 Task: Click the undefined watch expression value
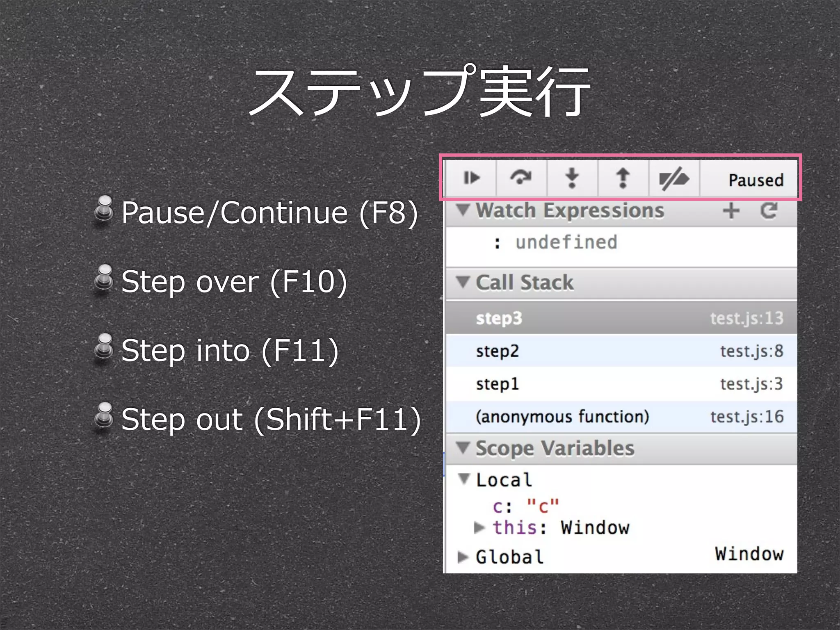point(566,242)
